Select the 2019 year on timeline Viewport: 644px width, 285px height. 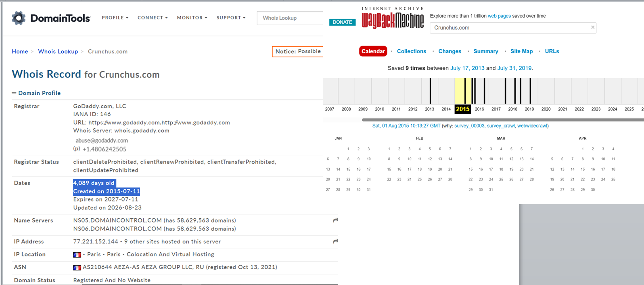tap(529, 109)
